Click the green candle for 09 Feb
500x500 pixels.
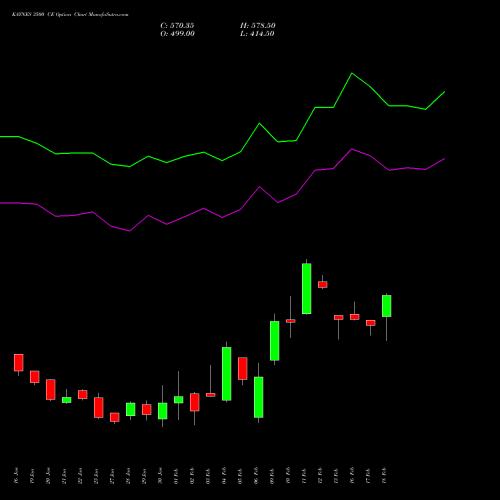click(275, 341)
